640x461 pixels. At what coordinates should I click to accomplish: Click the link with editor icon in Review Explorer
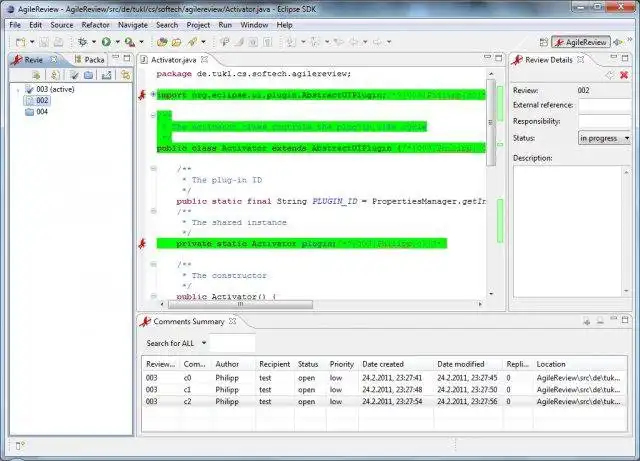coord(125,75)
